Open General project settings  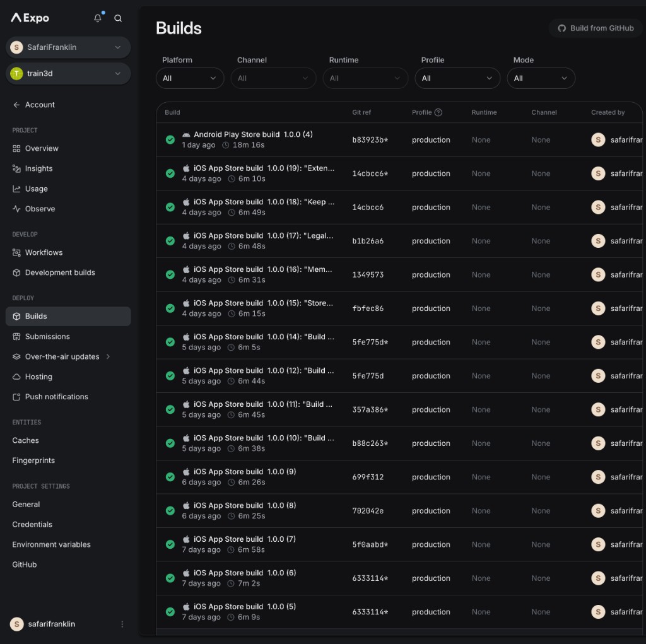click(x=26, y=505)
